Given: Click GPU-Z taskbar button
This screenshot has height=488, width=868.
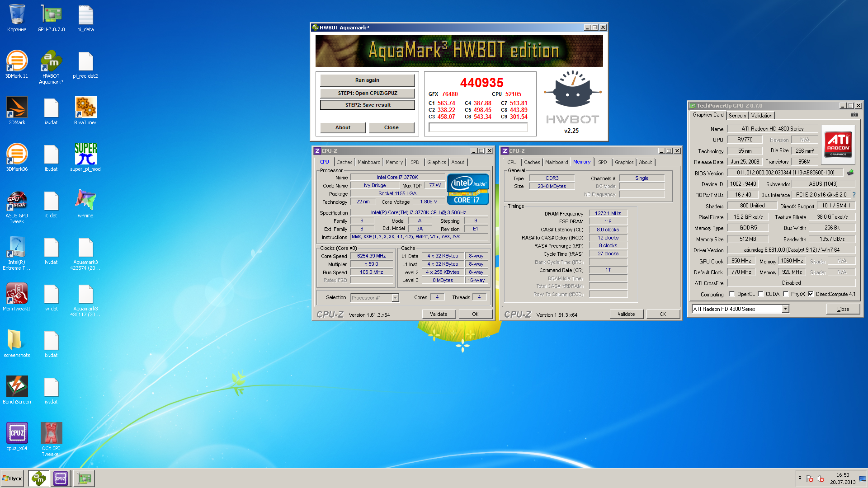Looking at the screenshot, I should (x=84, y=479).
